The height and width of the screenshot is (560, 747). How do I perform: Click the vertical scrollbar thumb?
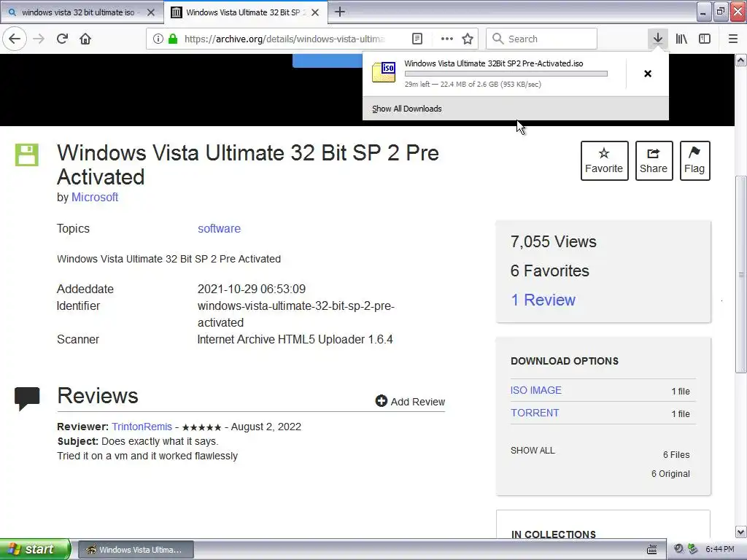741,274
